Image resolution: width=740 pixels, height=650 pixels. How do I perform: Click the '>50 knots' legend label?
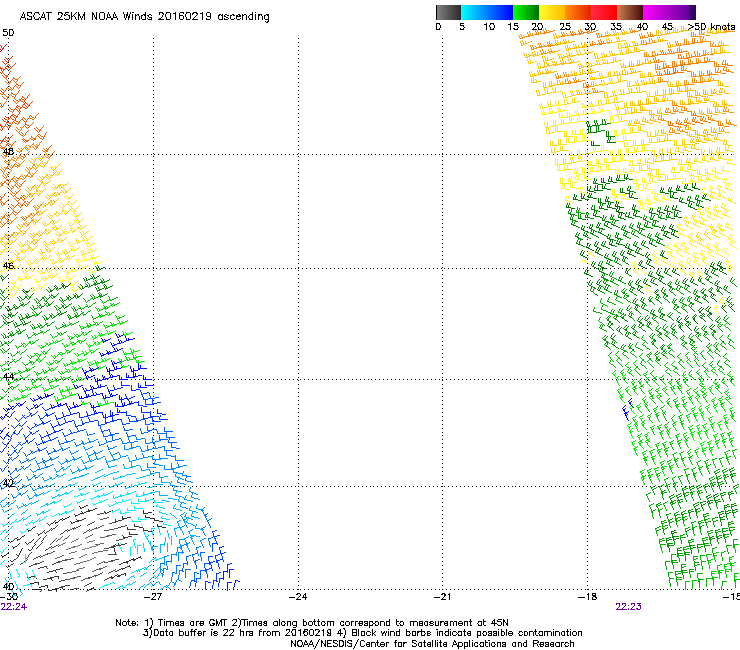point(711,27)
